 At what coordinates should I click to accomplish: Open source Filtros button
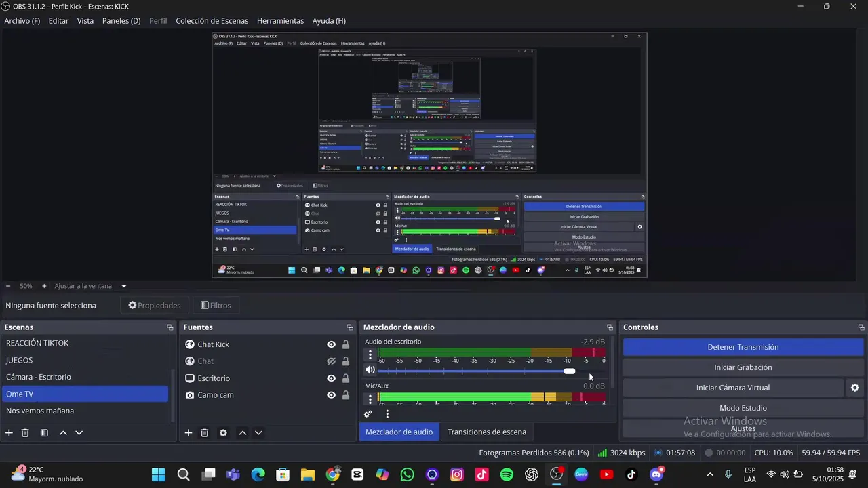[216, 306]
